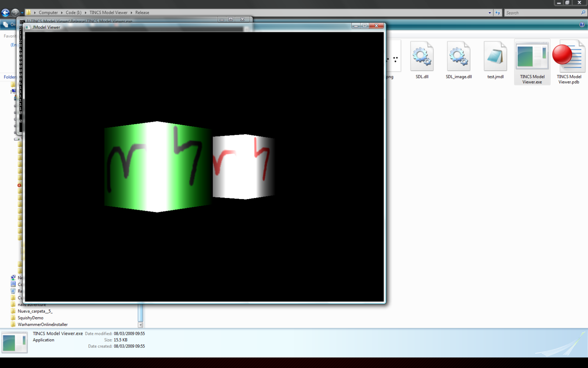This screenshot has height=368, width=588.
Task: Click folder tree scrollbar down arrow
Action: coord(140,325)
